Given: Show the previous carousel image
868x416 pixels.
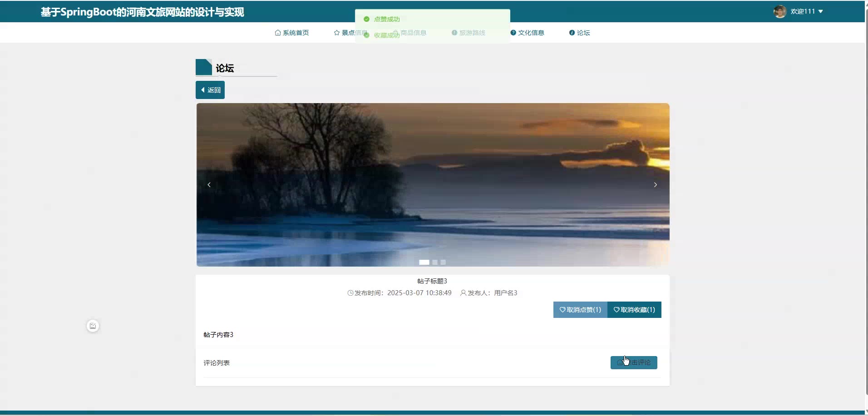Looking at the screenshot, I should coord(209,185).
